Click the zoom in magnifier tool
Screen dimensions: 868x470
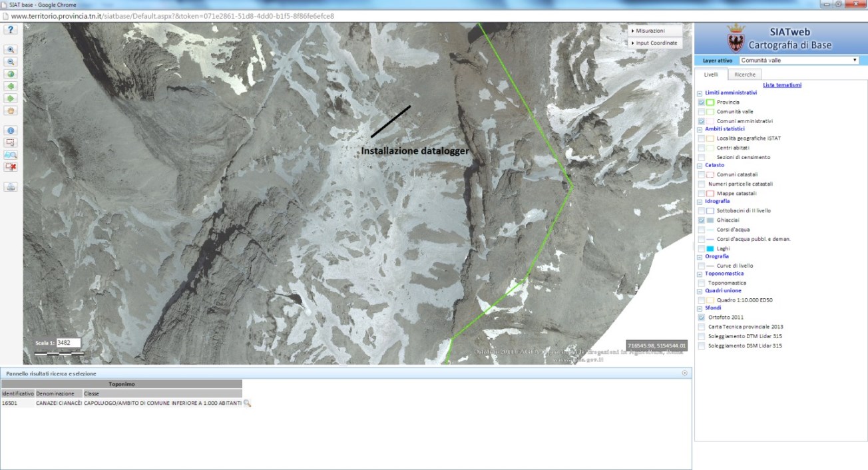tap(11, 50)
